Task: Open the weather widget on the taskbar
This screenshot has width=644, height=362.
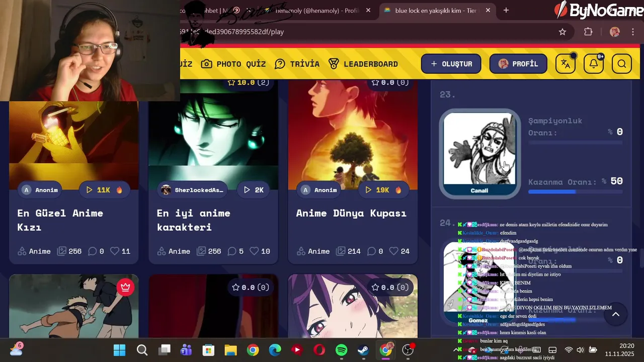Action: click(x=16, y=349)
